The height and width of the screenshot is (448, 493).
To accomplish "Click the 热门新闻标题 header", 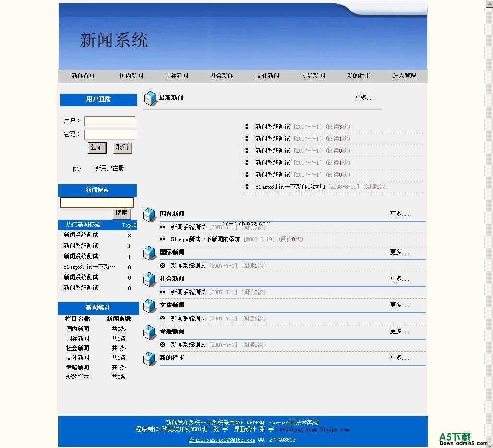I will [x=84, y=224].
